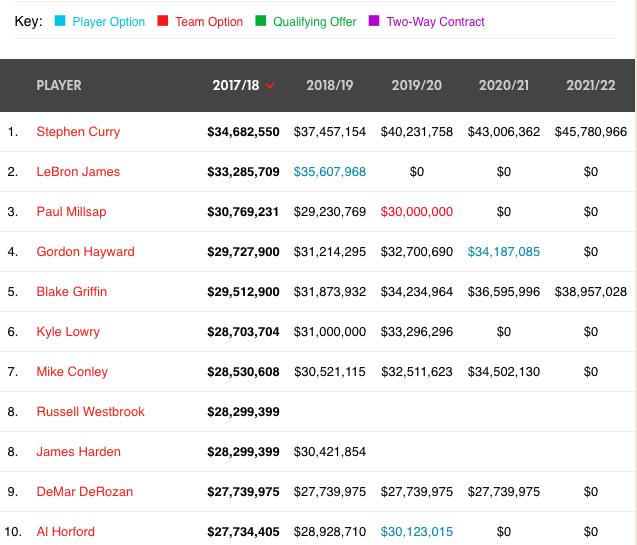The width and height of the screenshot is (637, 545).
Task: Click the green Qualifying Offer key swatch
Action: point(260,22)
